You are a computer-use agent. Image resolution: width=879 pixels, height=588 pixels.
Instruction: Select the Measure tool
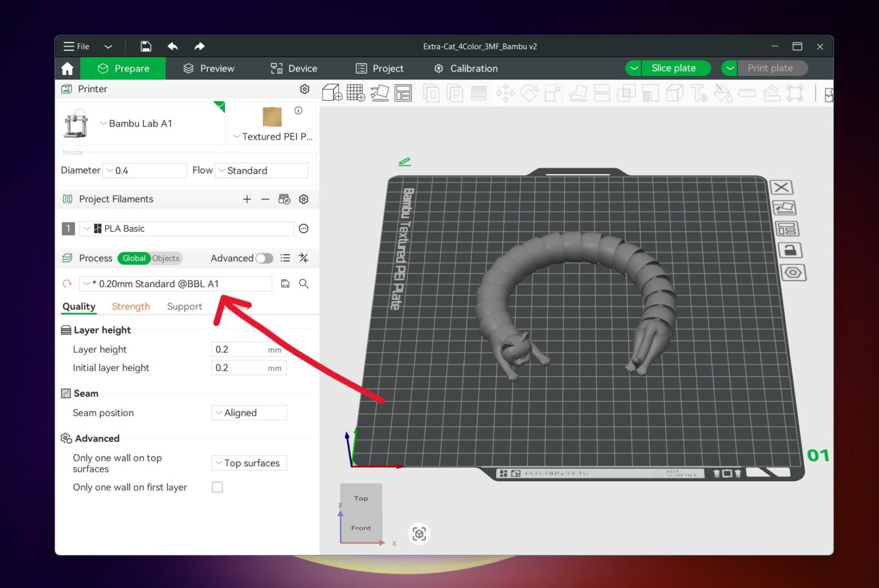point(747,92)
